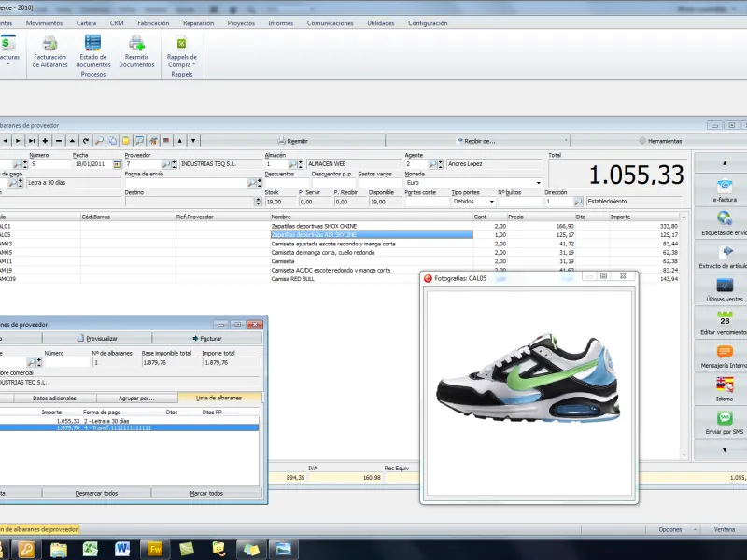Screen dimensions: 747x560
Task: Click Herramientas button
Action: (660, 141)
